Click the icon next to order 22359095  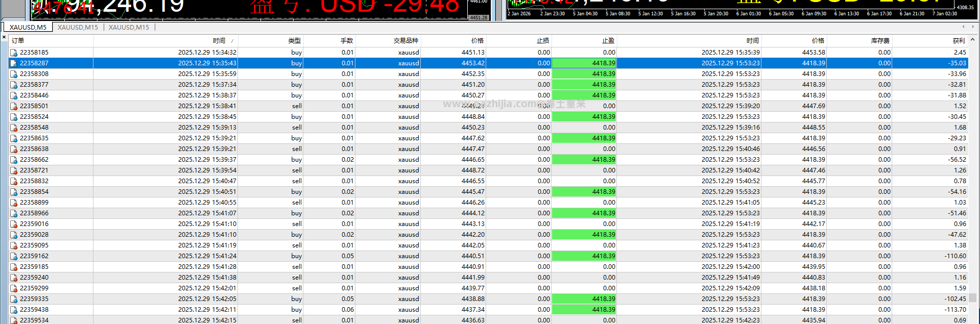[14, 245]
